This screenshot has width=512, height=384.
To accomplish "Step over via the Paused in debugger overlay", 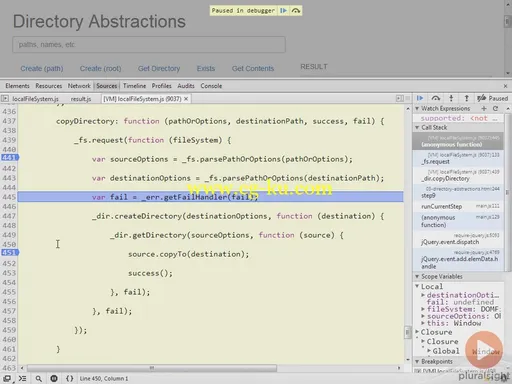I will [296, 11].
